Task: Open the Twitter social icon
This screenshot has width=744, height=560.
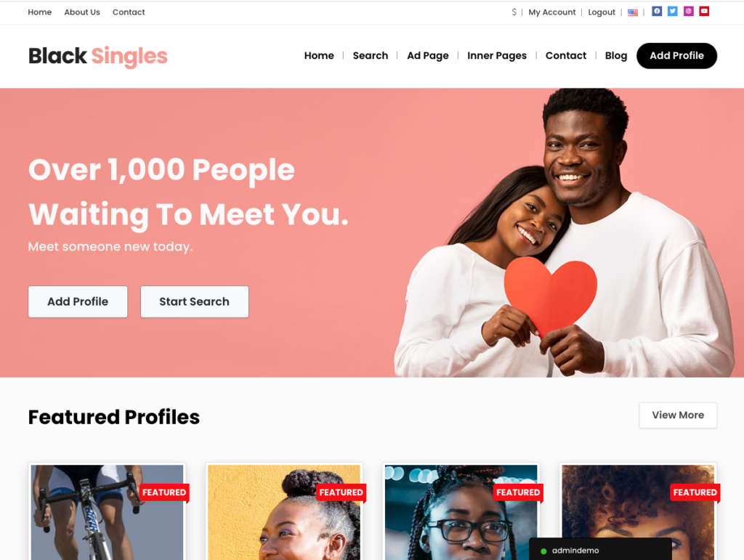Action: click(672, 12)
